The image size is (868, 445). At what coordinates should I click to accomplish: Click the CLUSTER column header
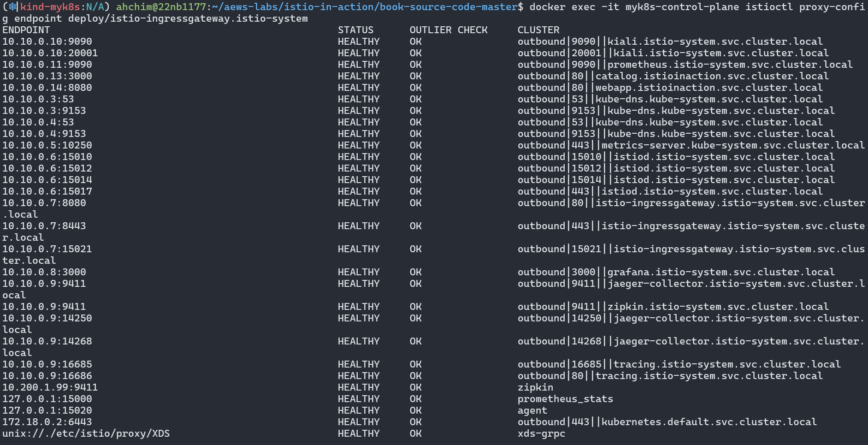tap(538, 30)
